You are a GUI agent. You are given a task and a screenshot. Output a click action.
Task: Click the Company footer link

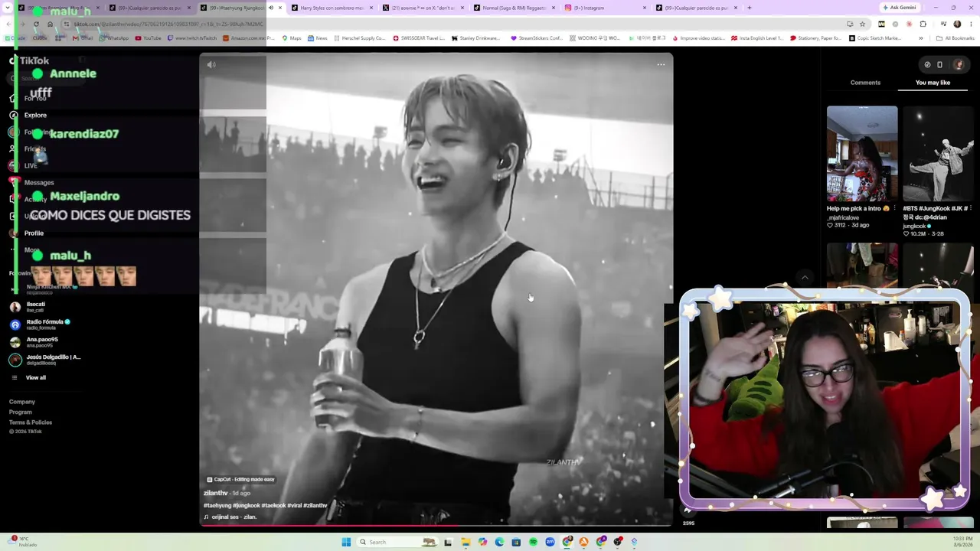coord(22,402)
